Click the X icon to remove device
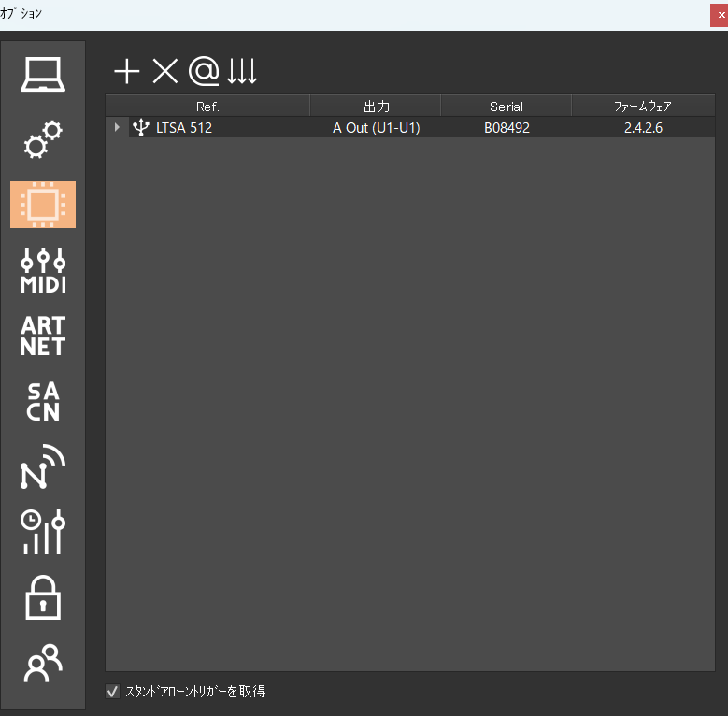The image size is (728, 716). pos(164,71)
